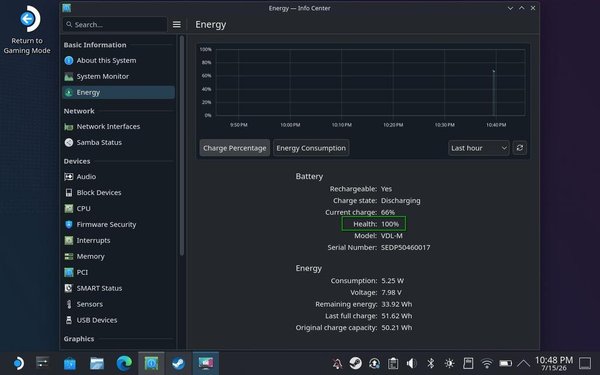
Task: Open the Discover store taskbar icon
Action: click(x=70, y=363)
